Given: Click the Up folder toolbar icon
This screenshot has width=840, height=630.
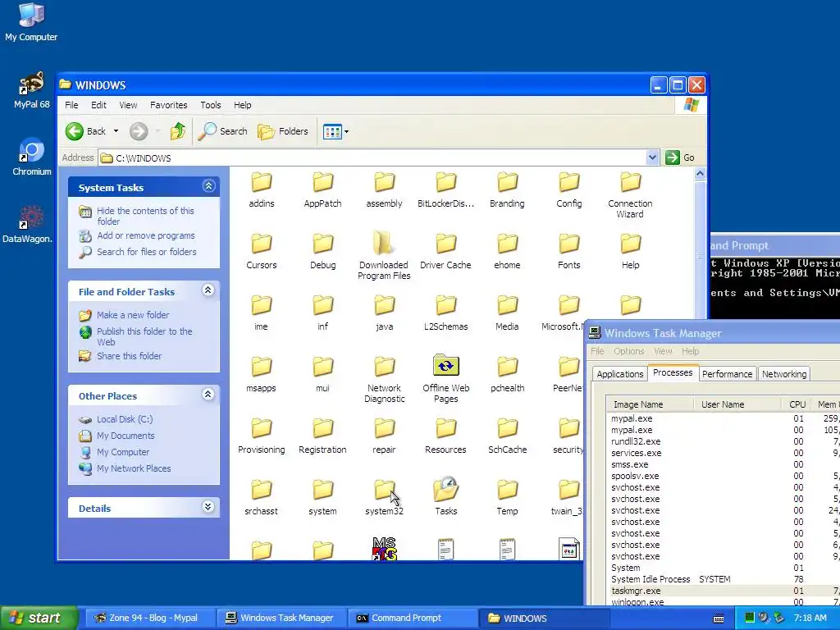Looking at the screenshot, I should click(x=177, y=131).
